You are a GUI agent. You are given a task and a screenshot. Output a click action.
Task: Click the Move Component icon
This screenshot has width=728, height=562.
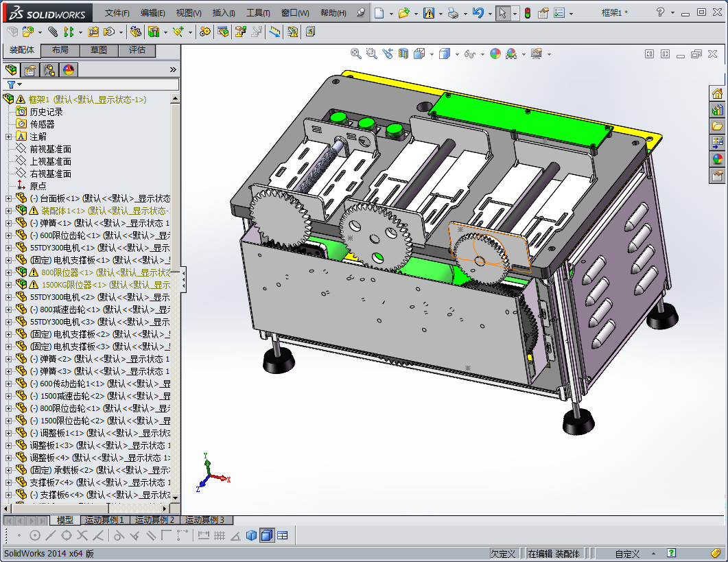click(110, 32)
